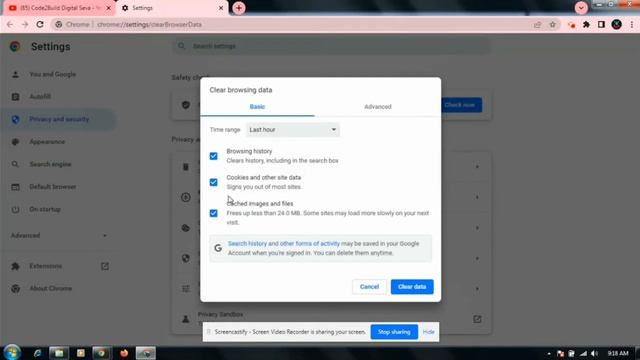The image size is (640, 360).
Task: Click the red recording extension icon
Action: point(571,25)
